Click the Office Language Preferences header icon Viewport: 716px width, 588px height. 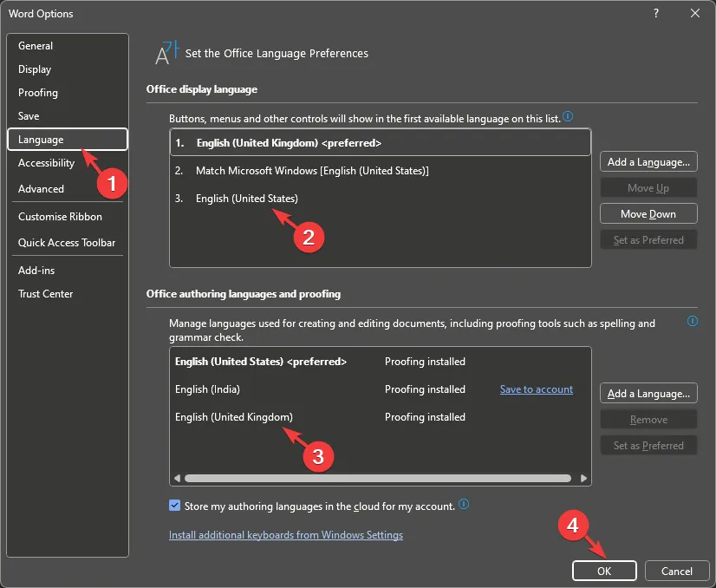pos(166,53)
